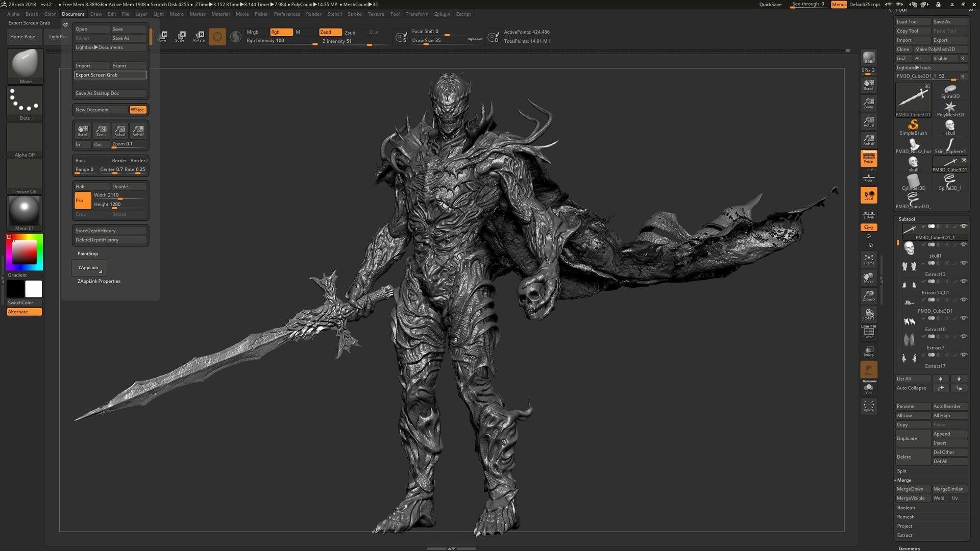The width and height of the screenshot is (980, 551).
Task: Toggle the Zadd mode button
Action: (330, 32)
